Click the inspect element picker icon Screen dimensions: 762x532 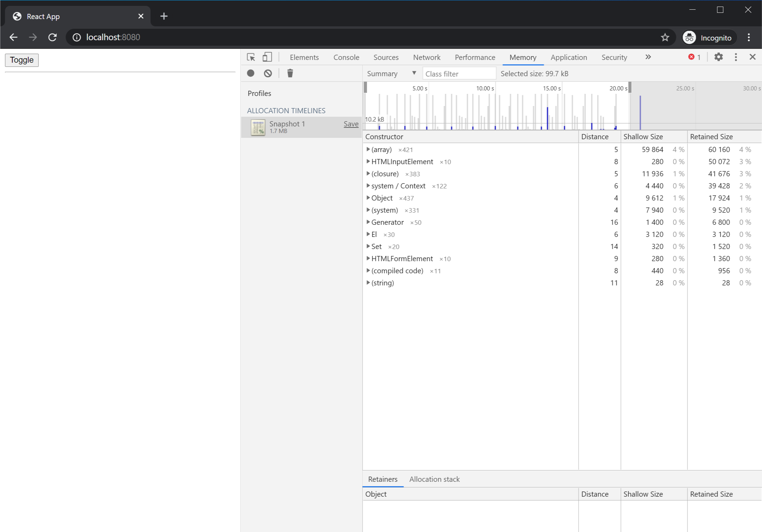(x=251, y=57)
